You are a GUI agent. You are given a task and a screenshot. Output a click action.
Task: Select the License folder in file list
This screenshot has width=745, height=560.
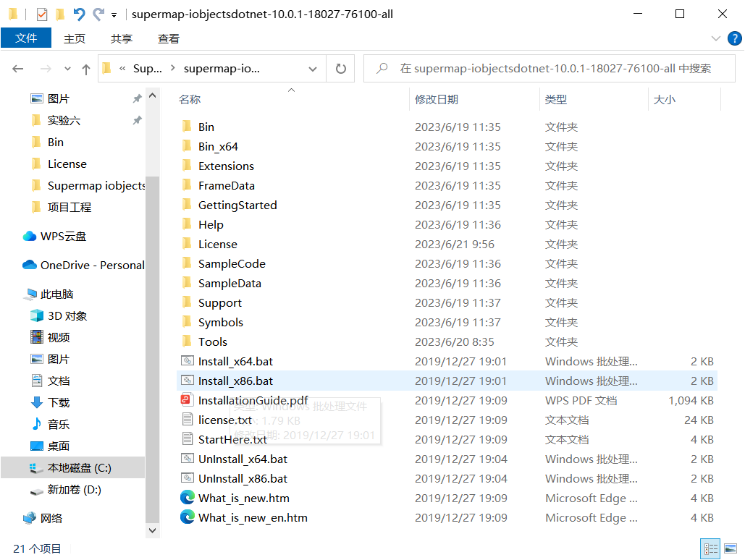click(x=218, y=244)
